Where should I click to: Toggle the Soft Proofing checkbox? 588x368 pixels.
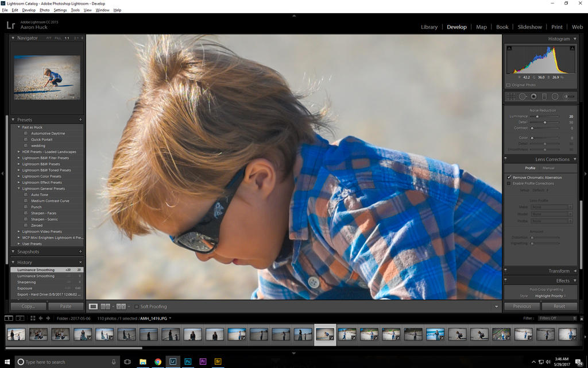(137, 306)
